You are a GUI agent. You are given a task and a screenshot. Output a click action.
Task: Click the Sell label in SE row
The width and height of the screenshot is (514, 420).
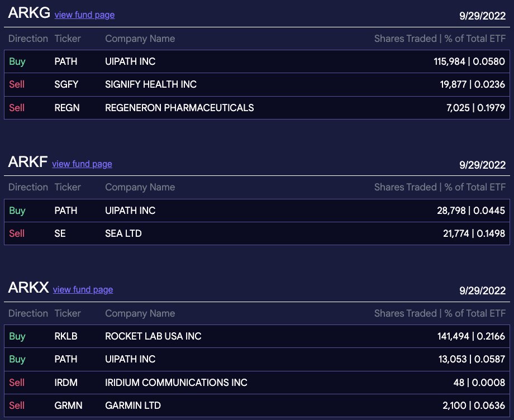click(x=17, y=233)
